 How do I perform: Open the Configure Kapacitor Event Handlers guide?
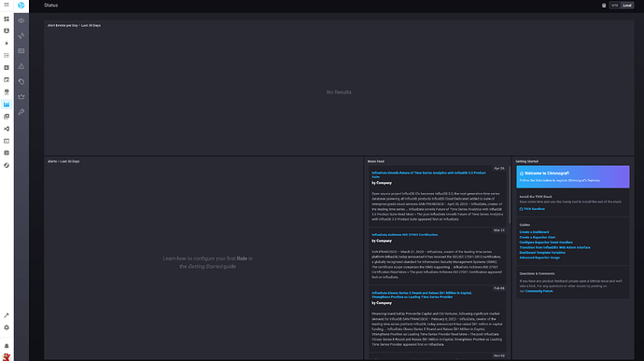[x=546, y=243]
